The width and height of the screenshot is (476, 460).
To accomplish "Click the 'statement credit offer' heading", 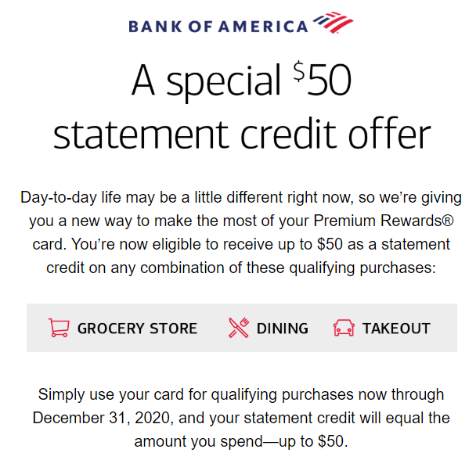I will point(242,134).
